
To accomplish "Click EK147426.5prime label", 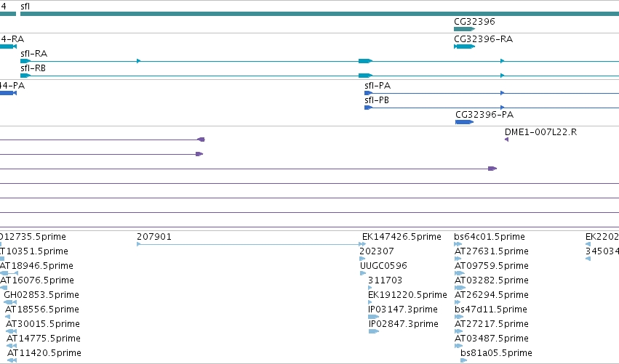I will (x=402, y=237).
